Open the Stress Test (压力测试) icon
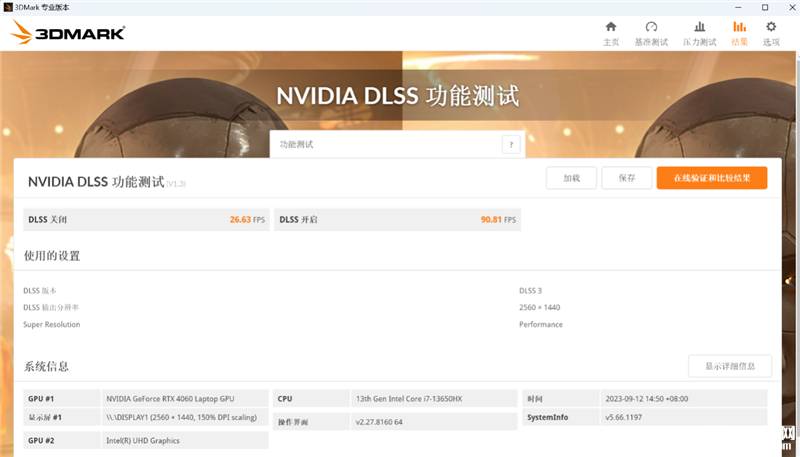The height and width of the screenshot is (457, 800). click(x=699, y=27)
